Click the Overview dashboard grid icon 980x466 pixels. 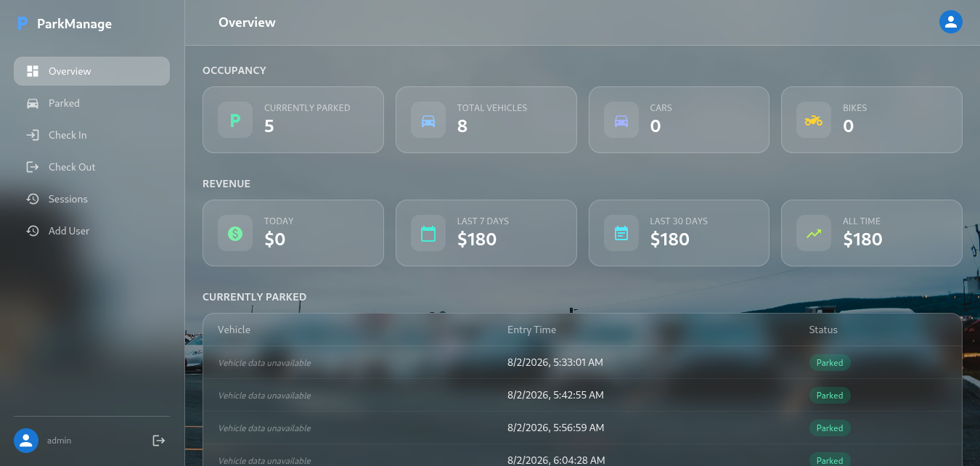33,71
